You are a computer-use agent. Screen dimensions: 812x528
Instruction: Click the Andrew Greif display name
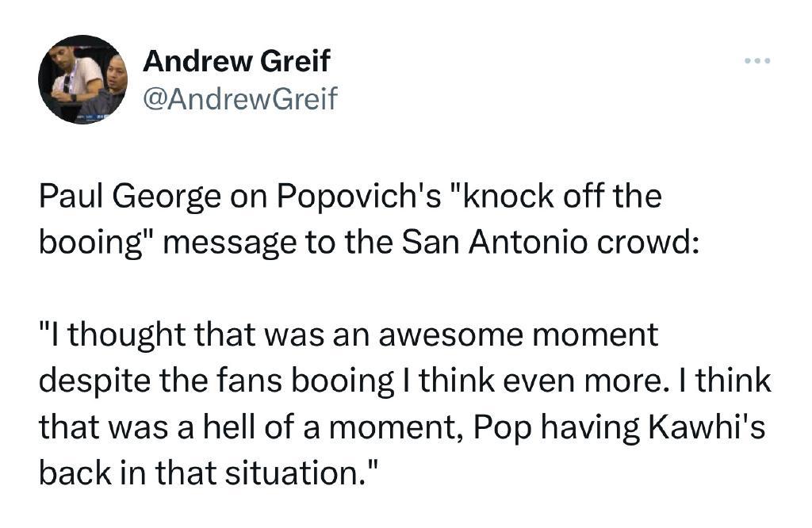pos(236,61)
